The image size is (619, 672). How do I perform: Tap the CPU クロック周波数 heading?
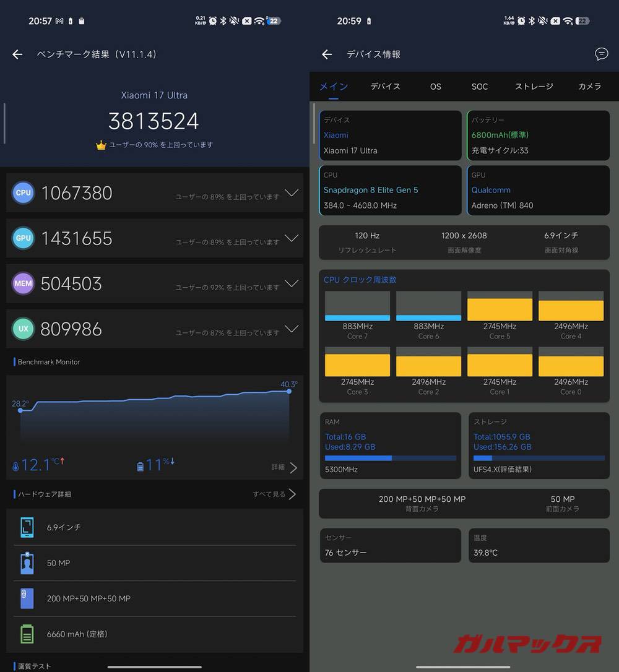[x=360, y=280]
